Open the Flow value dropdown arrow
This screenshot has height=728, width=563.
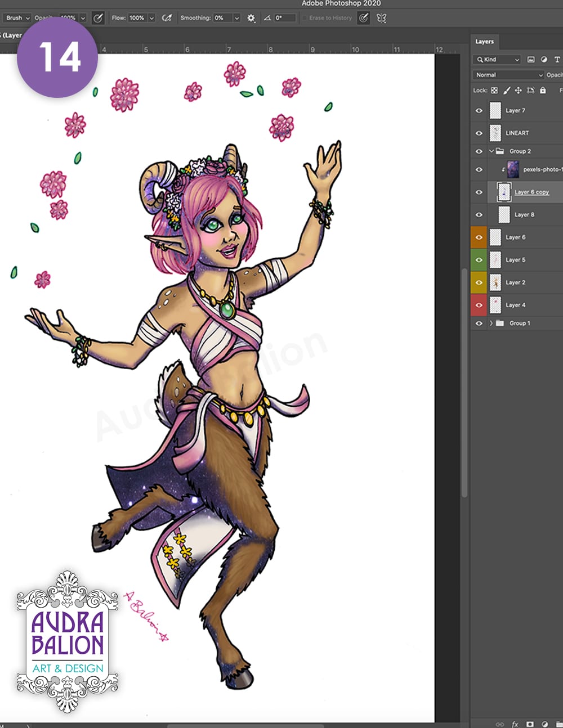click(x=151, y=18)
